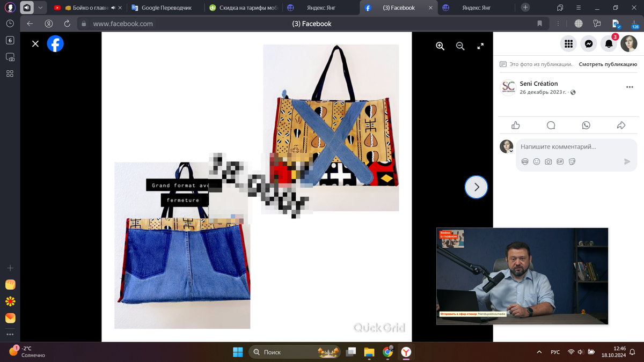Image resolution: width=644 pixels, height=362 pixels.
Task: Share the photo via WhatsApp icon
Action: pyautogui.click(x=586, y=125)
